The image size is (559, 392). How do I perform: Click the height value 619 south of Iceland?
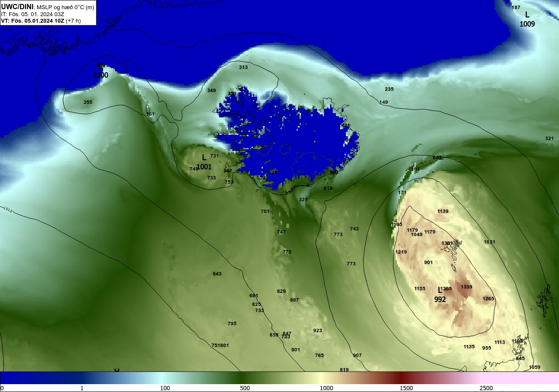(x=328, y=188)
